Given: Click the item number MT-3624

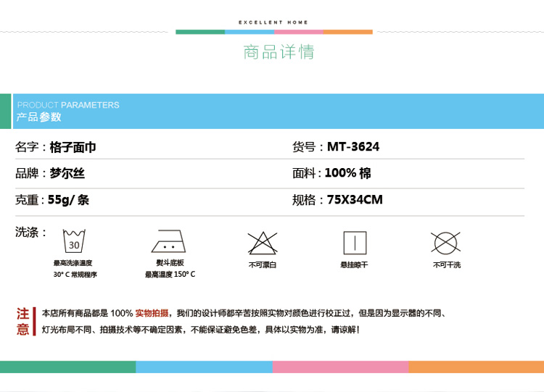Looking at the screenshot, I should click(x=353, y=146).
